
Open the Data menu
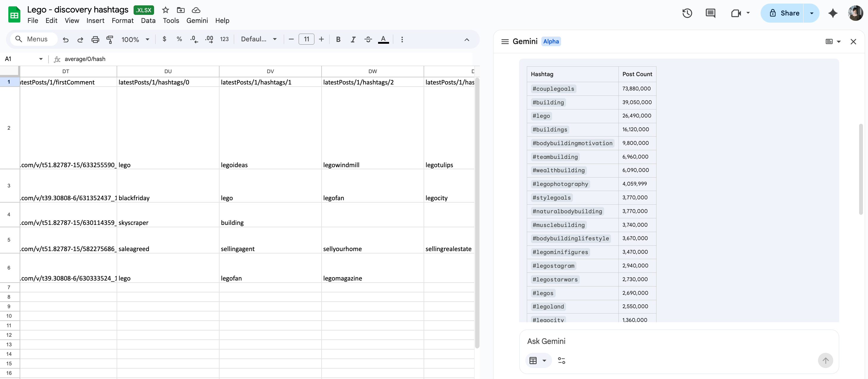tap(148, 21)
